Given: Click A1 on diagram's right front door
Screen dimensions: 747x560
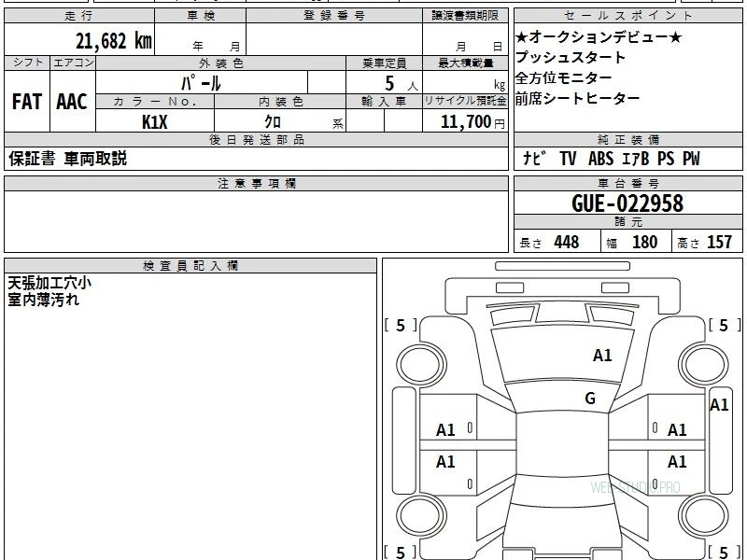Looking at the screenshot, I should click(x=677, y=430).
